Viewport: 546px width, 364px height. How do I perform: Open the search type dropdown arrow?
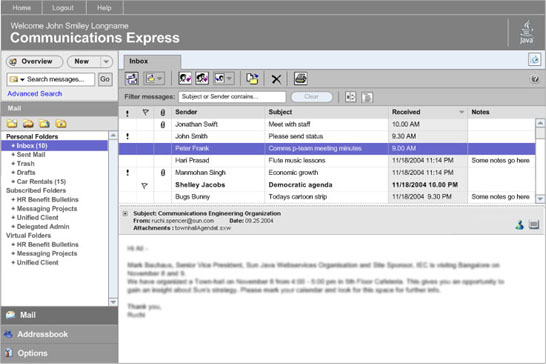[x=22, y=80]
